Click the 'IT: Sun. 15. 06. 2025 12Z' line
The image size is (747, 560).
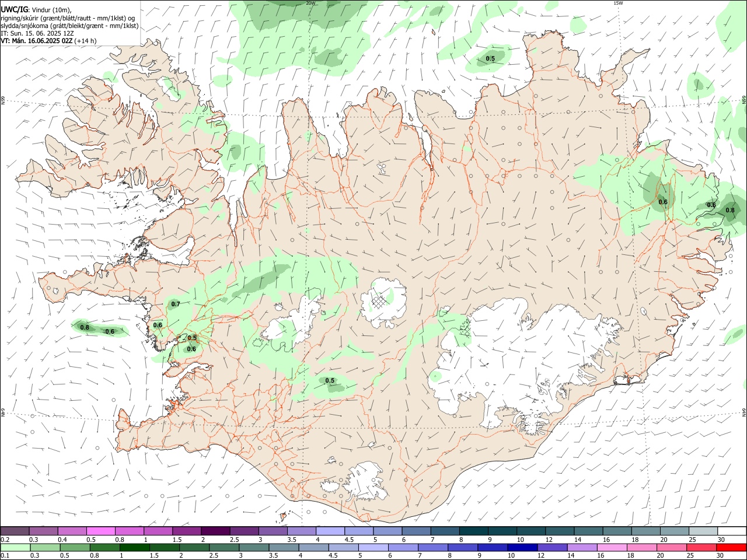tap(37, 33)
